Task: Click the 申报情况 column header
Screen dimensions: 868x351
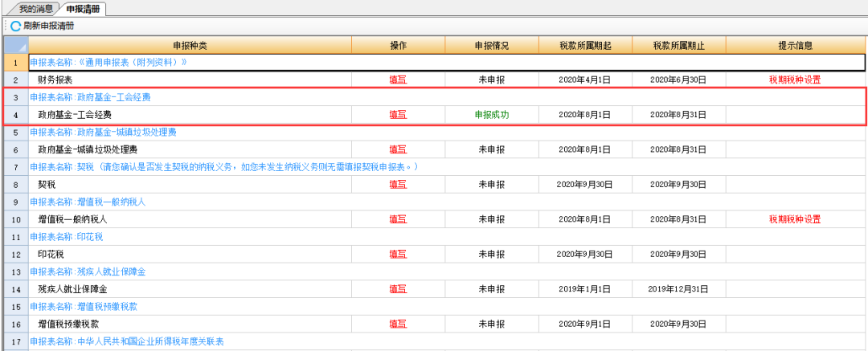Action: click(492, 46)
